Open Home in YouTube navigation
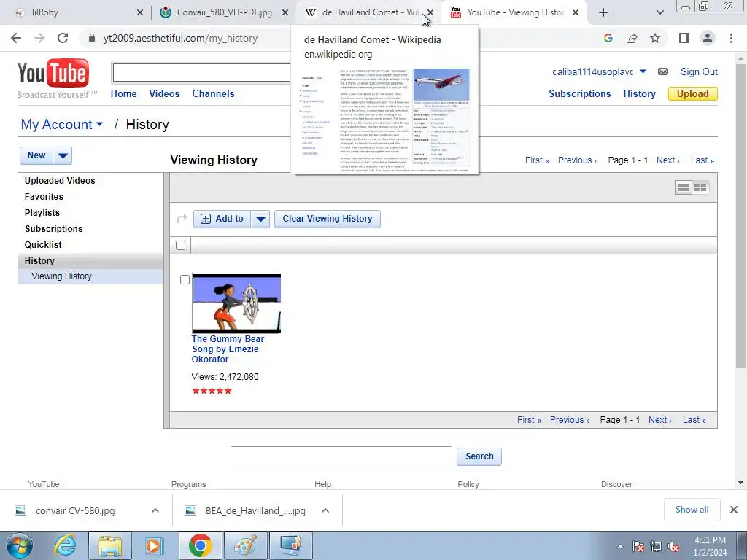 [123, 94]
